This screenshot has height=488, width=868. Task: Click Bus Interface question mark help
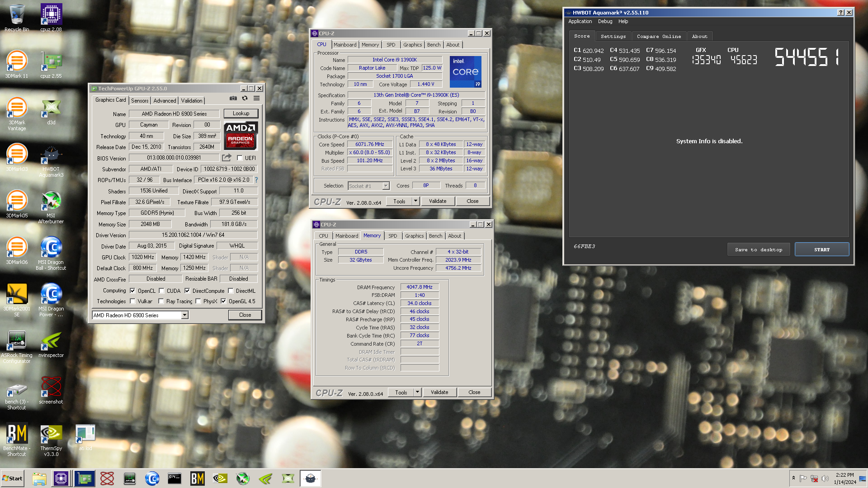click(256, 180)
